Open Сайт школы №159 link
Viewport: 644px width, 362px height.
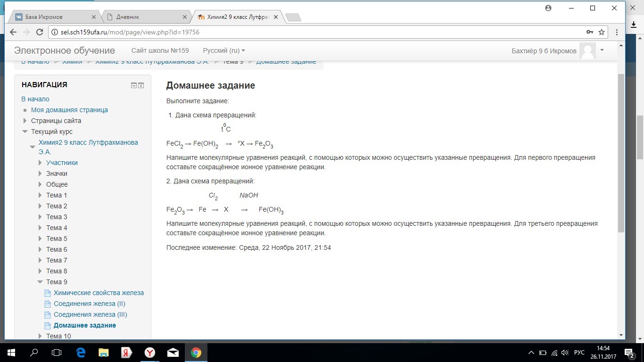coord(160,50)
